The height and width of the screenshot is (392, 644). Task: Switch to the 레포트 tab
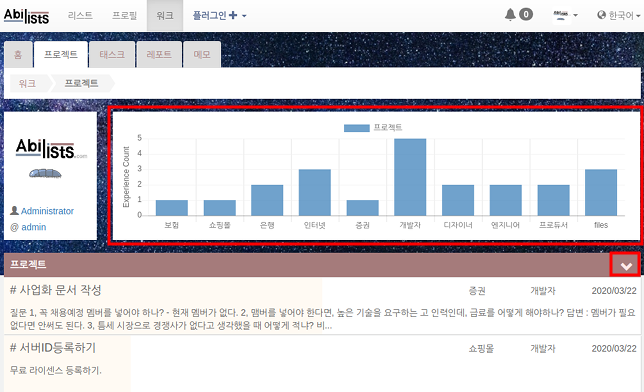[159, 54]
